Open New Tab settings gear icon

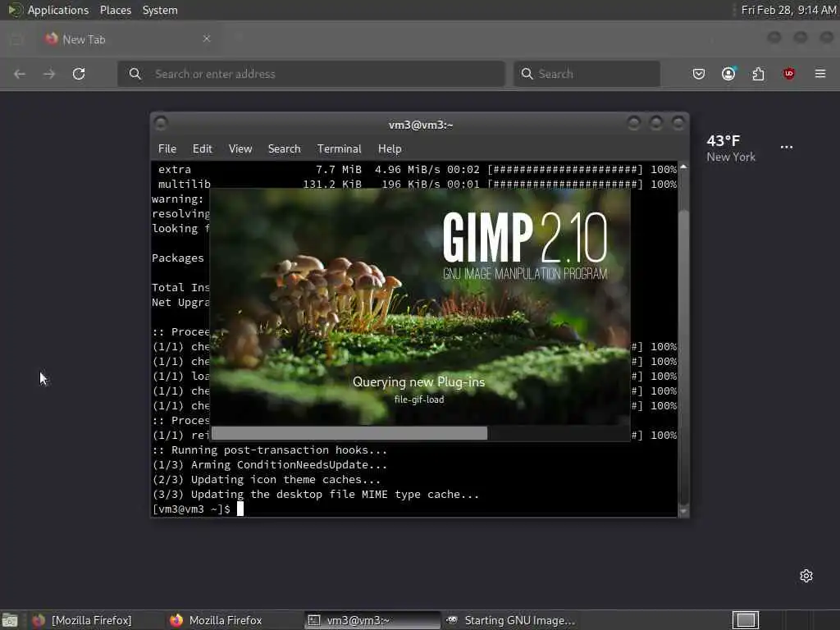pyautogui.click(x=806, y=576)
